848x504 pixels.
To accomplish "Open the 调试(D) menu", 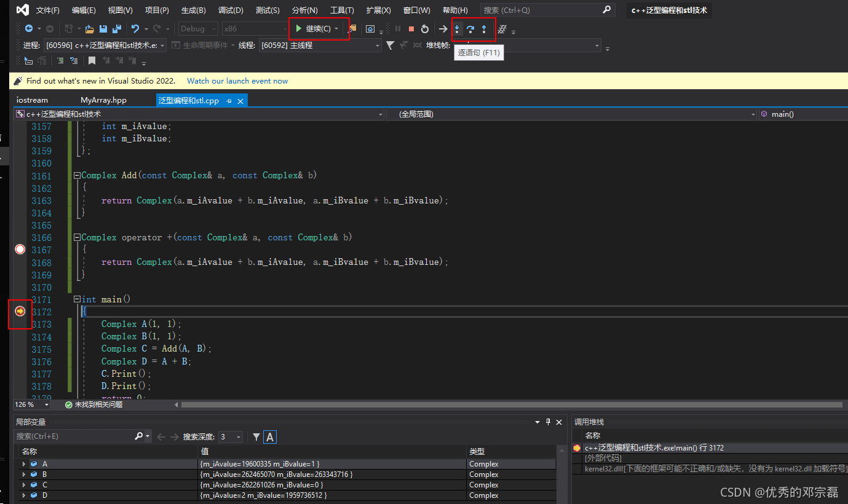I will click(231, 10).
